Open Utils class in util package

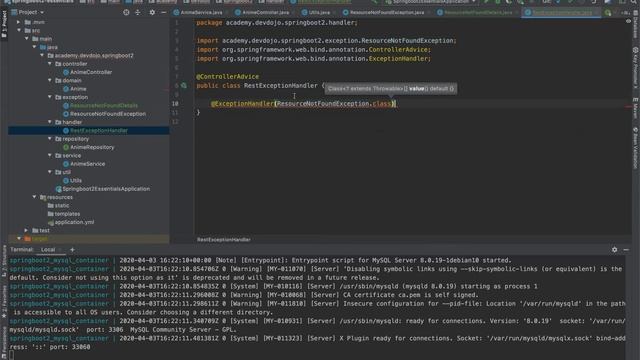pyautogui.click(x=76, y=180)
